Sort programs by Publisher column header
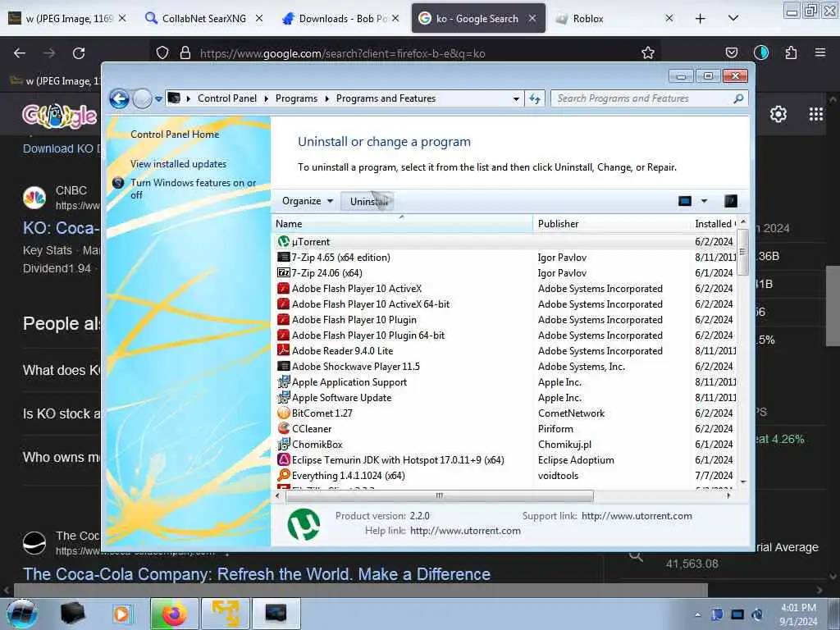Screen dimensions: 840x630 pyautogui.click(x=611, y=224)
